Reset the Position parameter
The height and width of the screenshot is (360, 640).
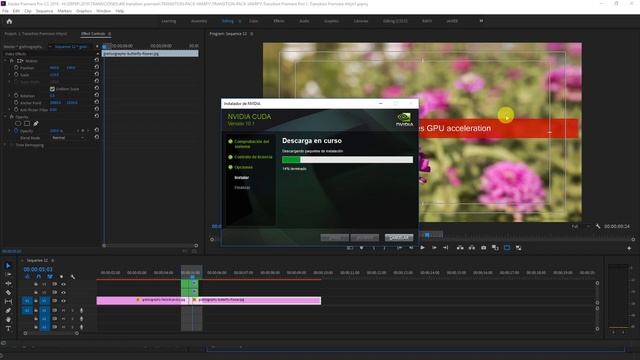(96, 67)
